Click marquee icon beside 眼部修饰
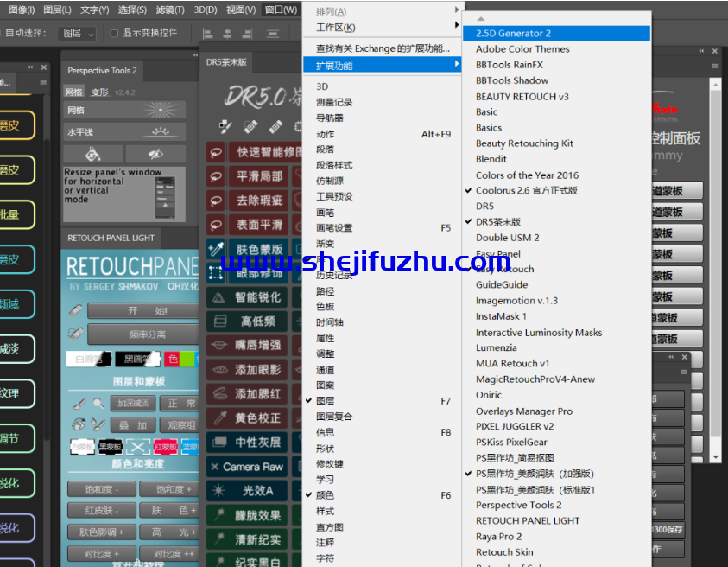Image resolution: width=728 pixels, height=567 pixels. 216,273
